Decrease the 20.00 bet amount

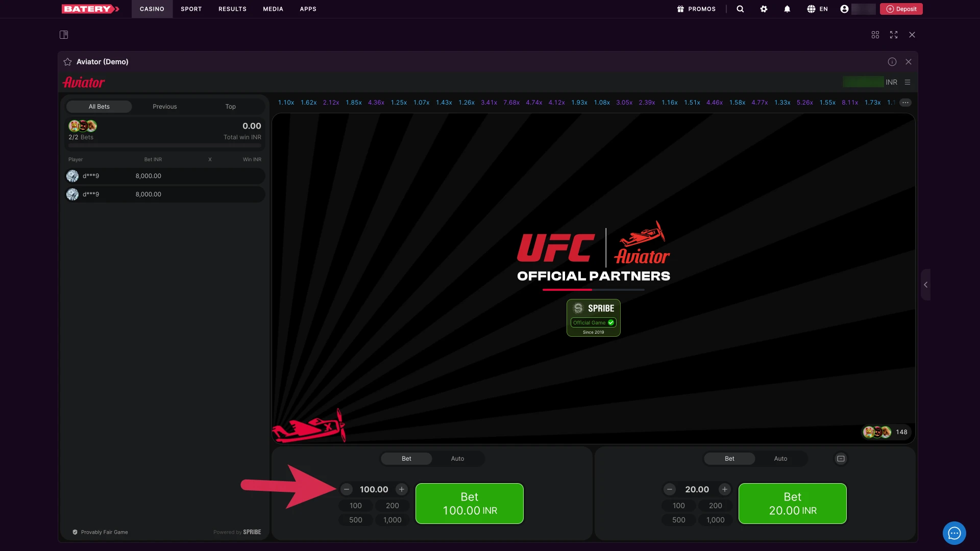coord(670,489)
